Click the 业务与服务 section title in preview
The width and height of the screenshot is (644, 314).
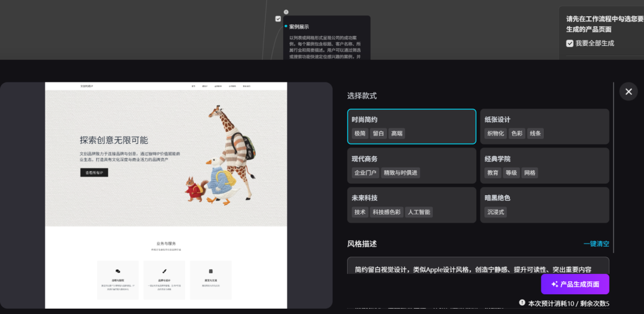click(x=166, y=244)
